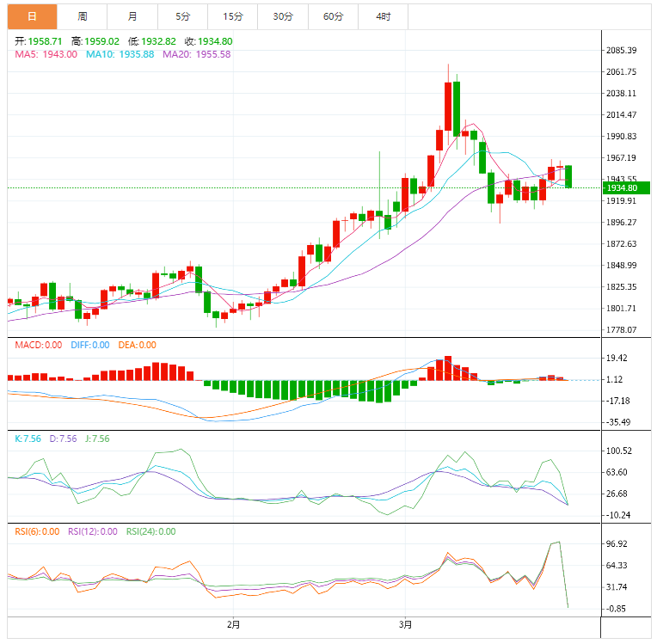657x644 pixels.
Task: Select the 日 daily timeframe tab
Action: click(x=32, y=16)
